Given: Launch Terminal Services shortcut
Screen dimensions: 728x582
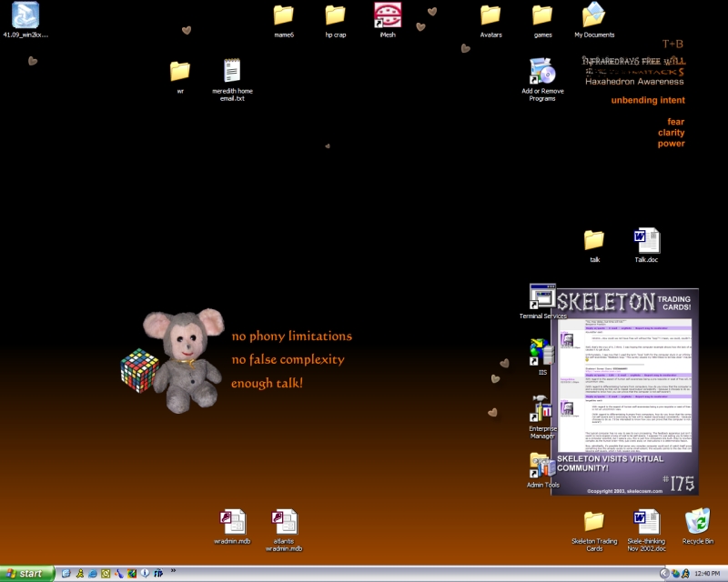Looking at the screenshot, I should [x=542, y=297].
